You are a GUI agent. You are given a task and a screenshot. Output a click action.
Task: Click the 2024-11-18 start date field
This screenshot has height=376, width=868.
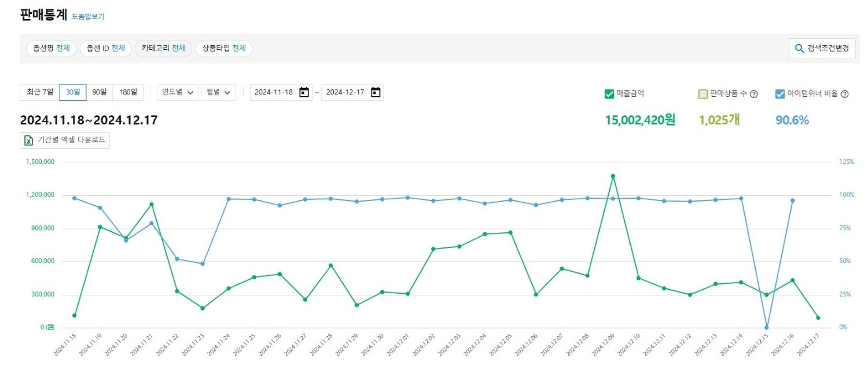[x=274, y=93]
